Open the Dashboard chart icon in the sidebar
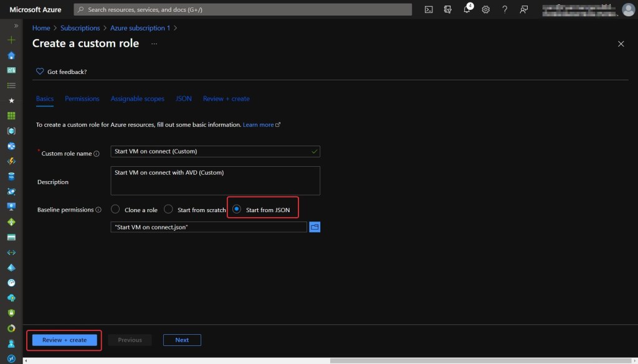 click(11, 70)
